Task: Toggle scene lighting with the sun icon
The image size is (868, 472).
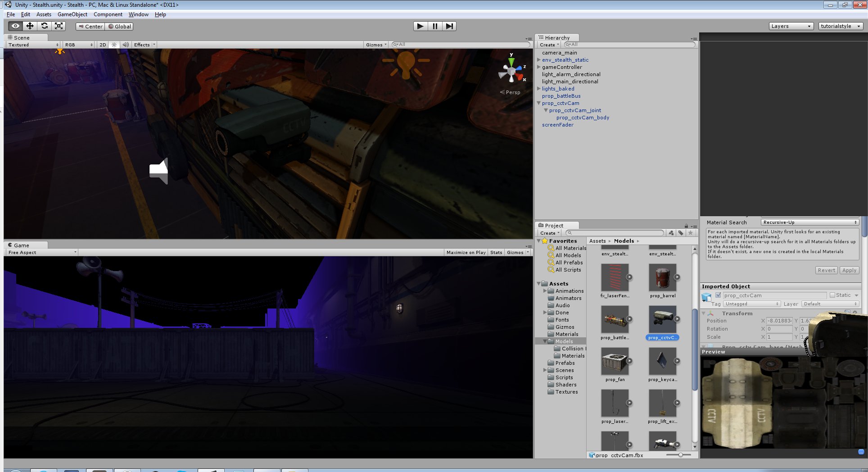Action: (114, 45)
